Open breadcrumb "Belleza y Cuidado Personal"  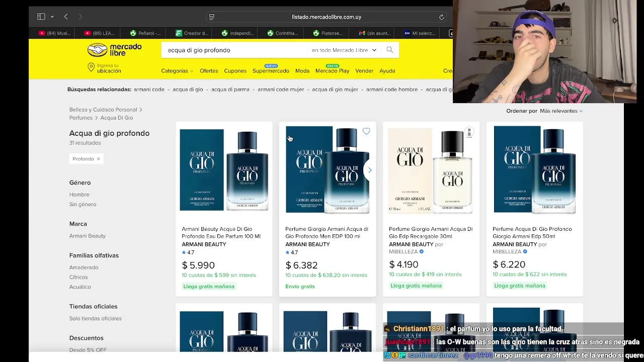103,110
